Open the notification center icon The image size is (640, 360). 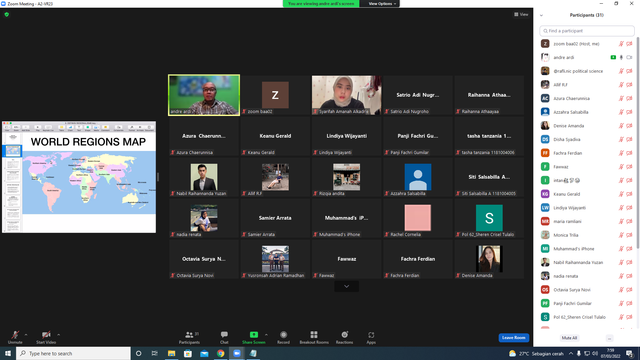coord(630,353)
